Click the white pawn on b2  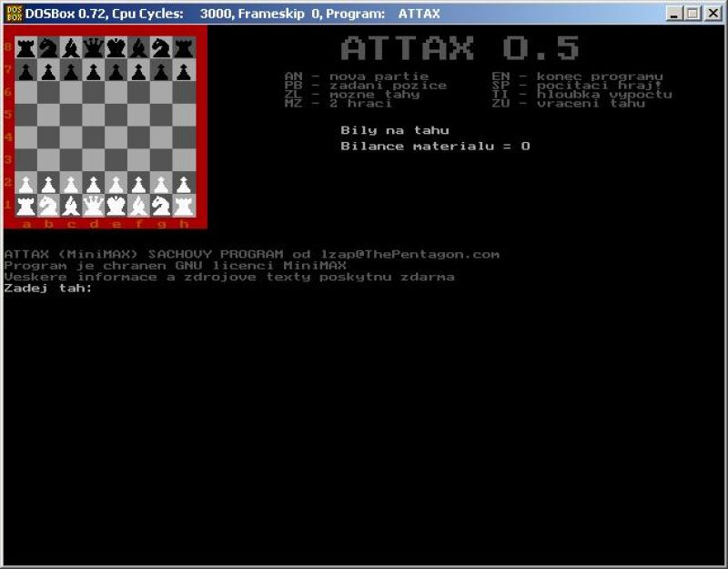point(49,185)
